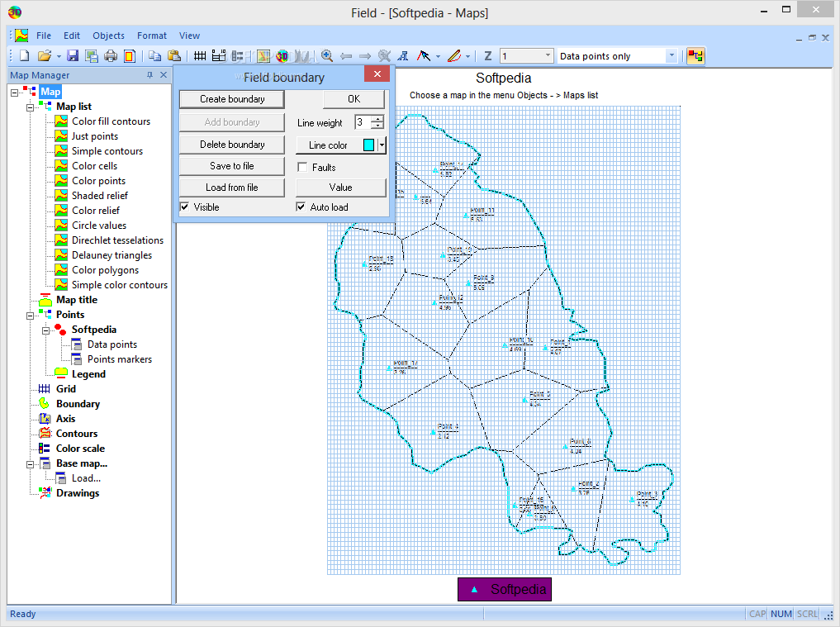Open the File menu
Screen dimensions: 840x627
44,36
